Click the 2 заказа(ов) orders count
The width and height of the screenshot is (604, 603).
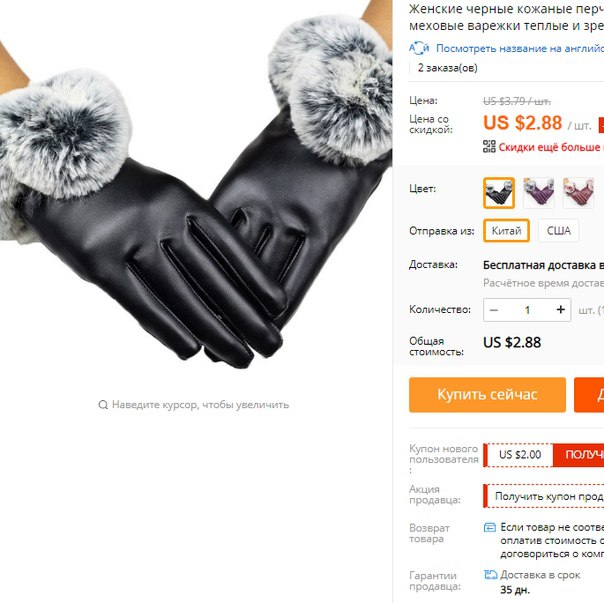coord(448,68)
